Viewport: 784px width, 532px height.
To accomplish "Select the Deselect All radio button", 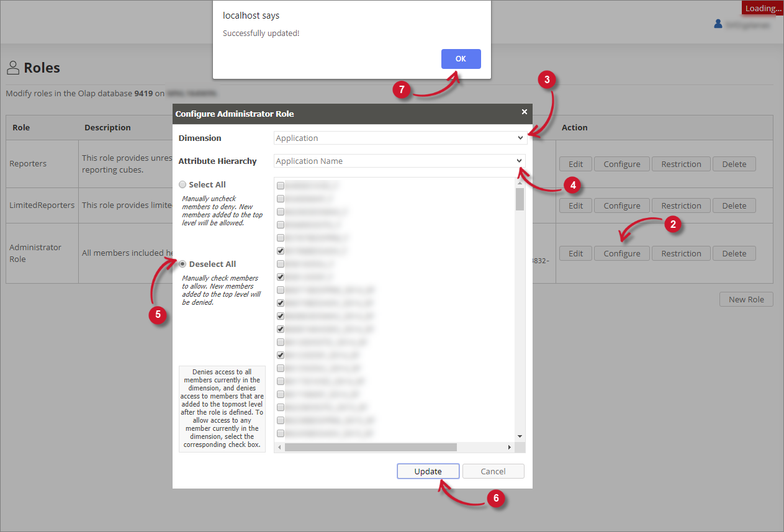I will click(x=182, y=264).
